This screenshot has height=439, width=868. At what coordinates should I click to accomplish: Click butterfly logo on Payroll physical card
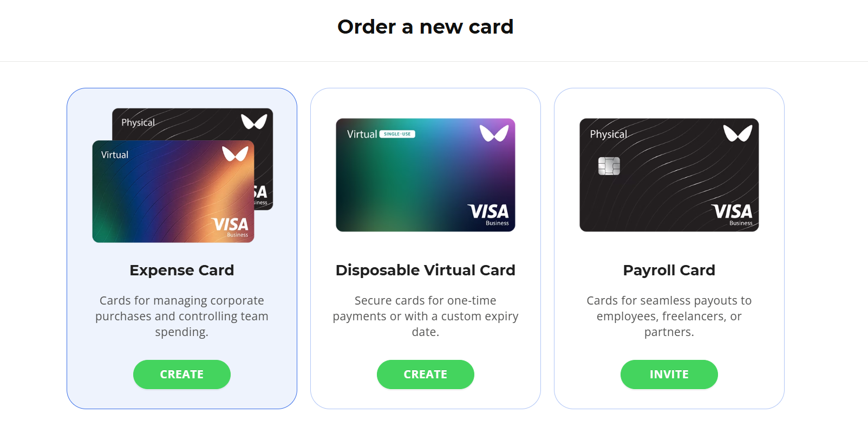tap(738, 133)
